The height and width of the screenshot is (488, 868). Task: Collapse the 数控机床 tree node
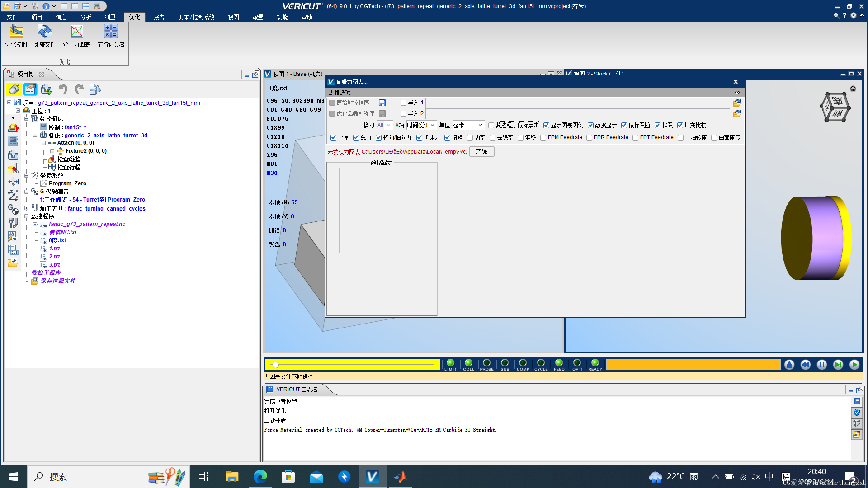pos(27,119)
